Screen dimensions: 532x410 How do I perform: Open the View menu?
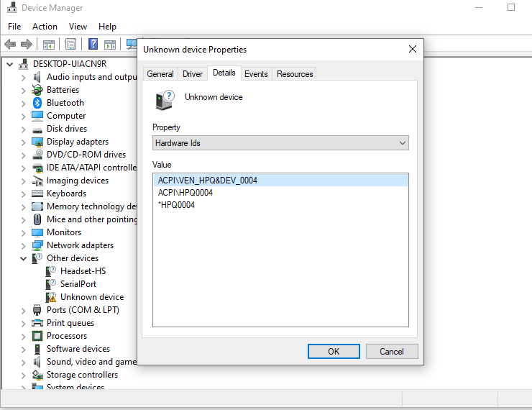pos(78,27)
